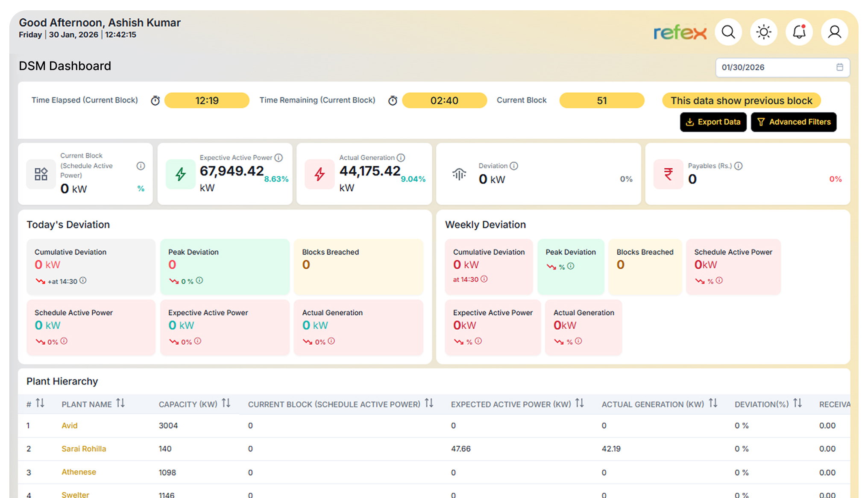This screenshot has width=868, height=498.
Task: Click the Export Data button
Action: click(x=713, y=122)
